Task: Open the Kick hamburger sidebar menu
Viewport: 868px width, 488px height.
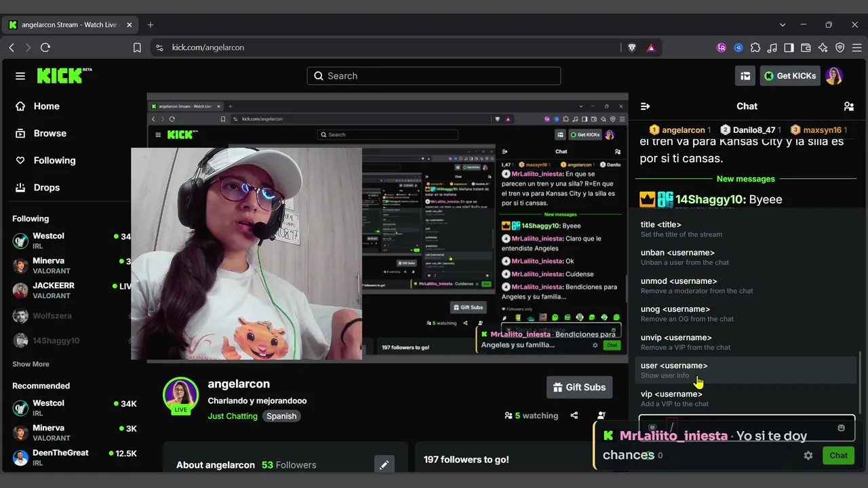Action: 20,76
